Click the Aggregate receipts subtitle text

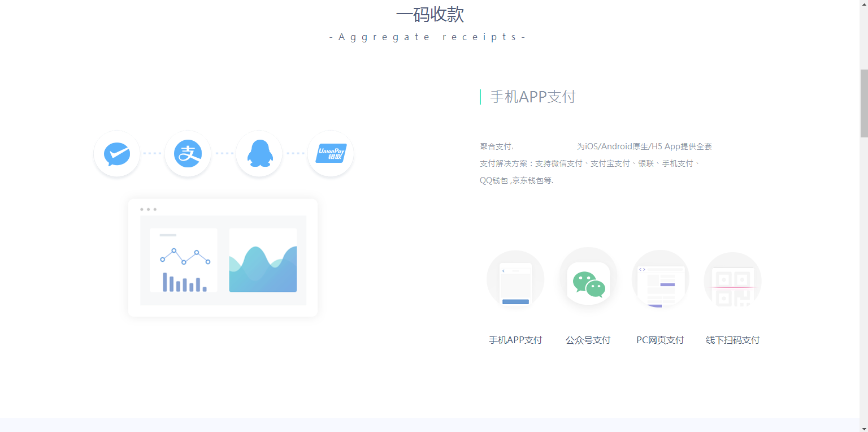(427, 37)
